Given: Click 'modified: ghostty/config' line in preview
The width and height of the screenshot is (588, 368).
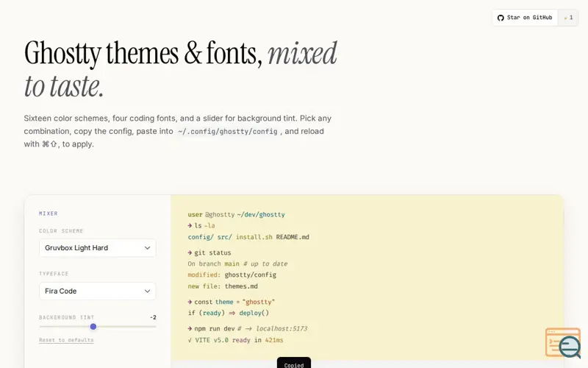Looking at the screenshot, I should [232, 275].
